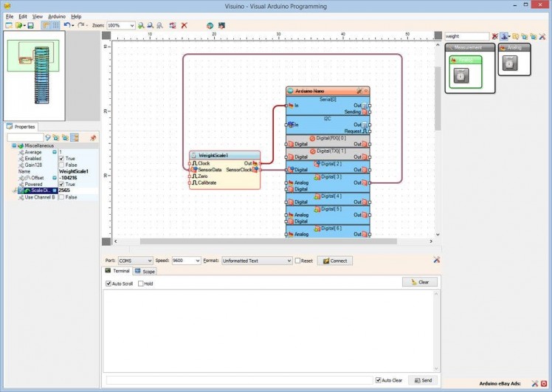Click the Zoom In magnifier icon
552x392 pixels.
point(141,25)
